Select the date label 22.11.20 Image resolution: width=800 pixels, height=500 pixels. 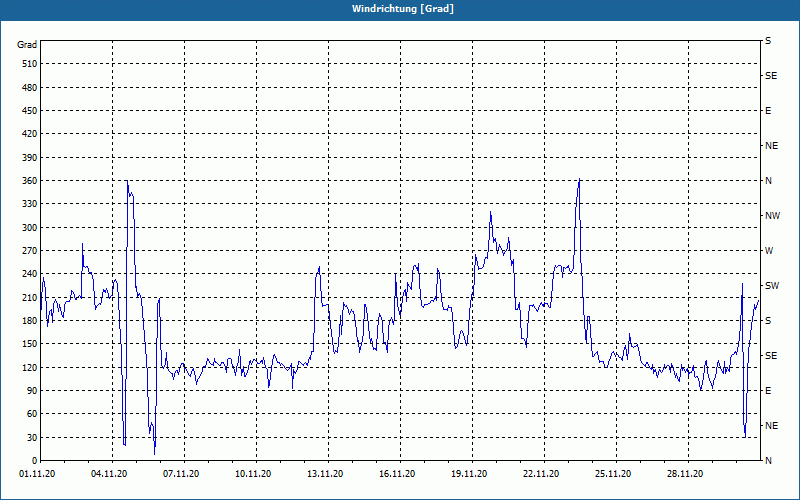[x=541, y=474]
